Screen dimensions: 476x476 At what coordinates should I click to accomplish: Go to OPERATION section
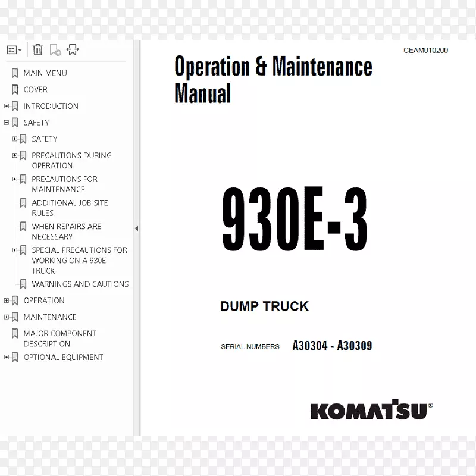tap(44, 300)
